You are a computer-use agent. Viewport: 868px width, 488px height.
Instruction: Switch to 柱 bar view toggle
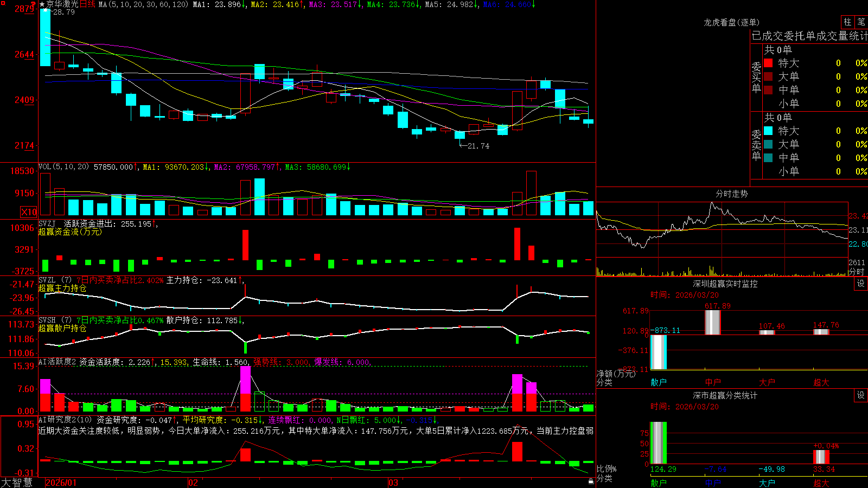847,22
